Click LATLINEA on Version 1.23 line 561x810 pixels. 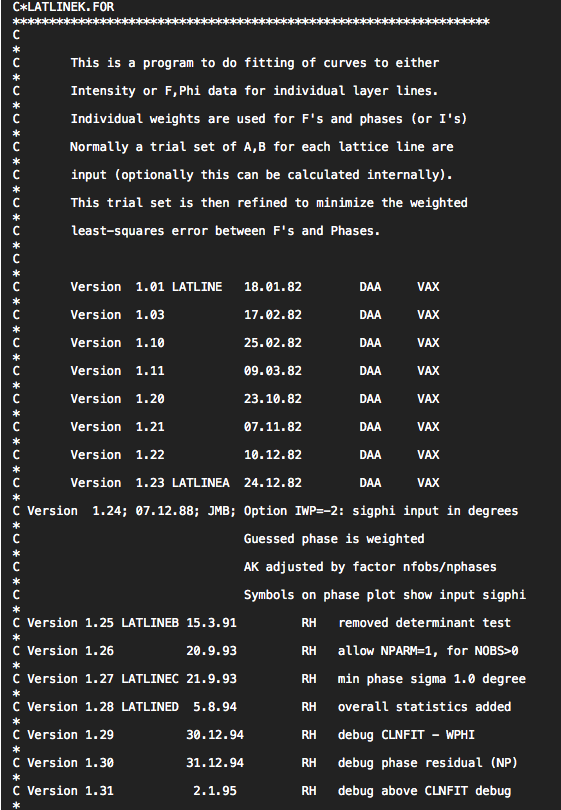click(200, 482)
